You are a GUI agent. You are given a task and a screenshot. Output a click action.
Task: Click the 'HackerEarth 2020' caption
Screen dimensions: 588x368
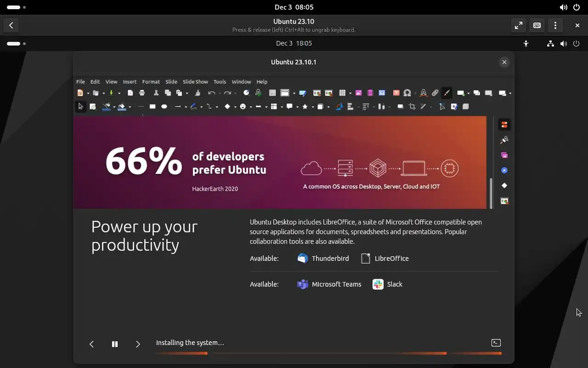pyautogui.click(x=215, y=189)
